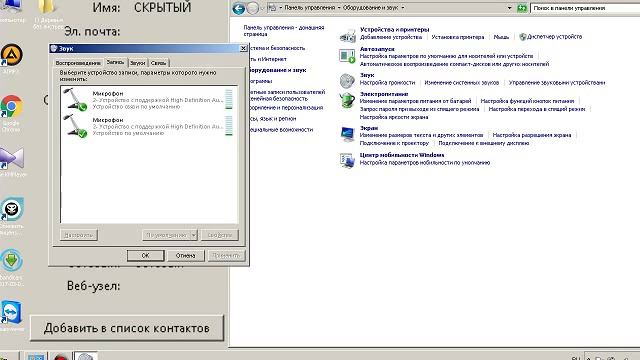Open the Display (Экран) monitor icon
Screen dimensions: 640x360
click(347, 134)
